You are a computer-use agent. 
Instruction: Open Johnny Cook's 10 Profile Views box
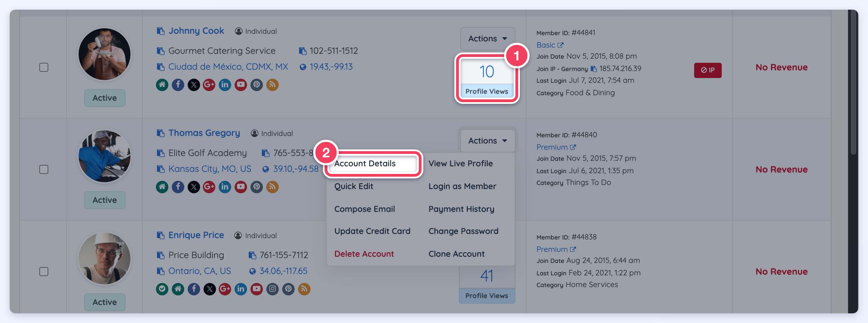(487, 79)
